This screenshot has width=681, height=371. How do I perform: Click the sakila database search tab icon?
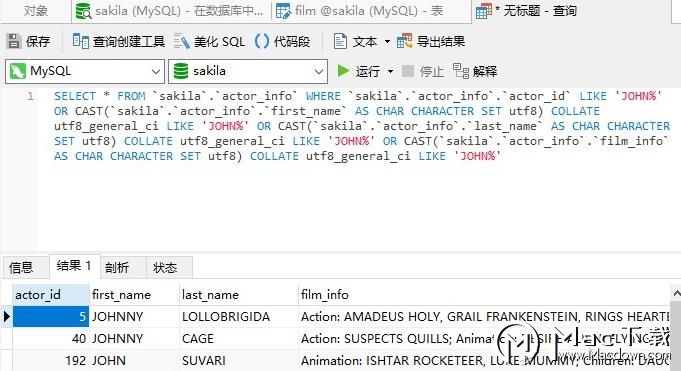[x=83, y=11]
